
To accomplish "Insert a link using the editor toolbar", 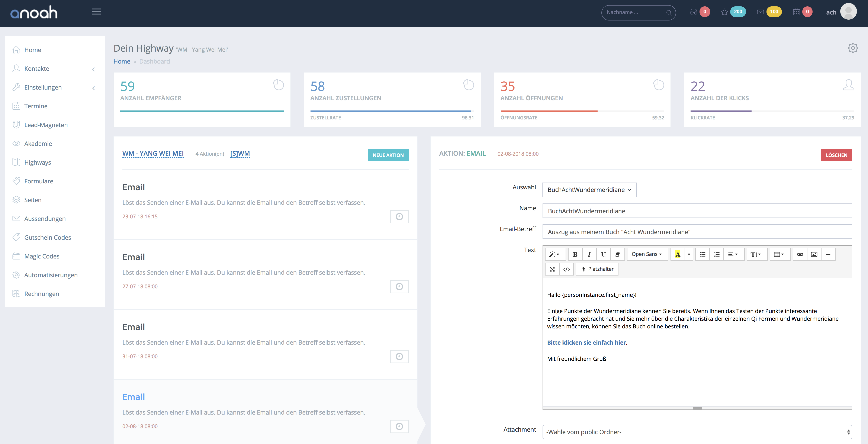I will 800,254.
